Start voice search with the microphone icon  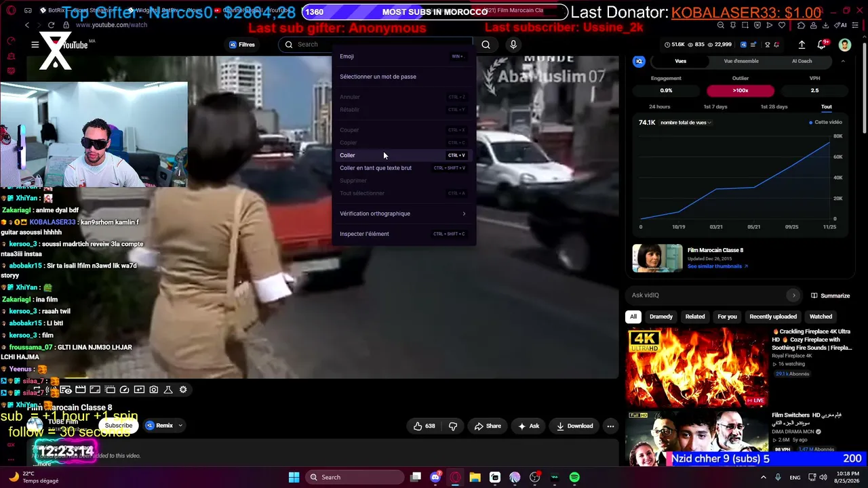pos(513,45)
